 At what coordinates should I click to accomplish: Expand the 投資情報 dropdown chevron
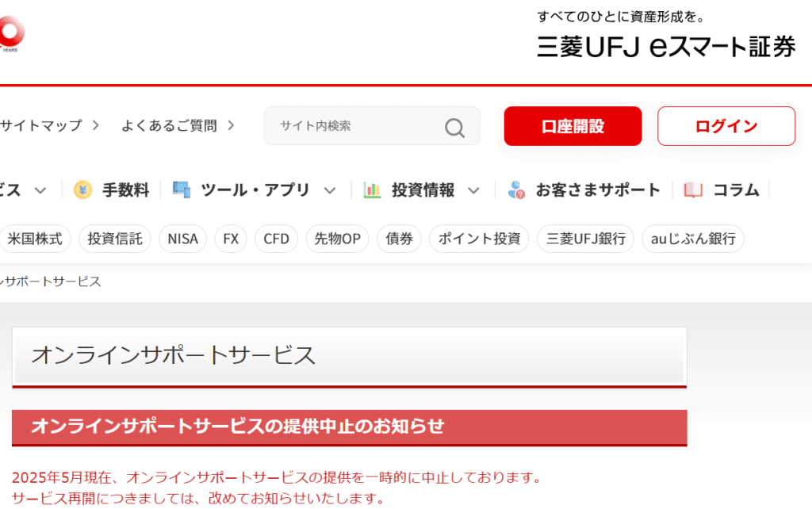point(474,190)
